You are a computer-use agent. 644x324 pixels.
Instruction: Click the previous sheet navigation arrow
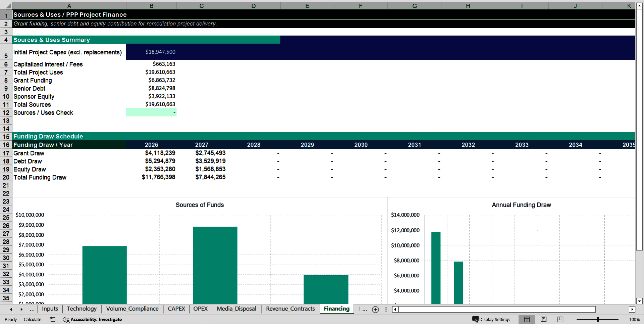(11, 309)
